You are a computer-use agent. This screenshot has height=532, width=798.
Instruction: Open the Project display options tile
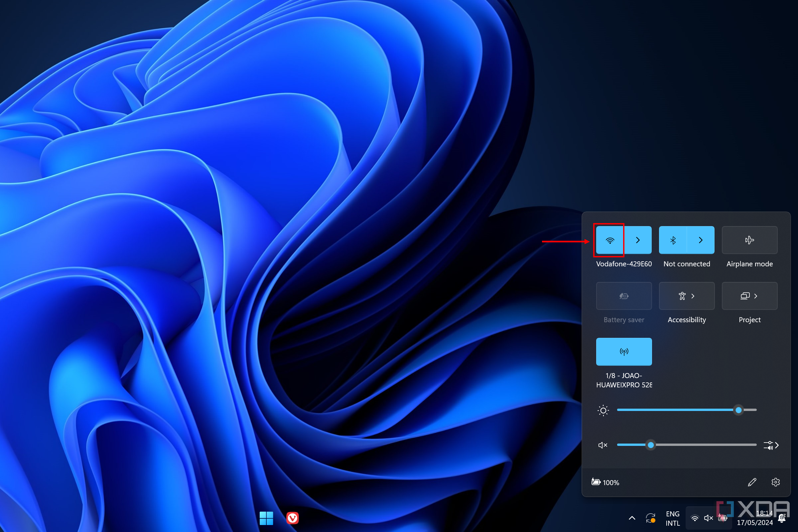tap(749, 296)
